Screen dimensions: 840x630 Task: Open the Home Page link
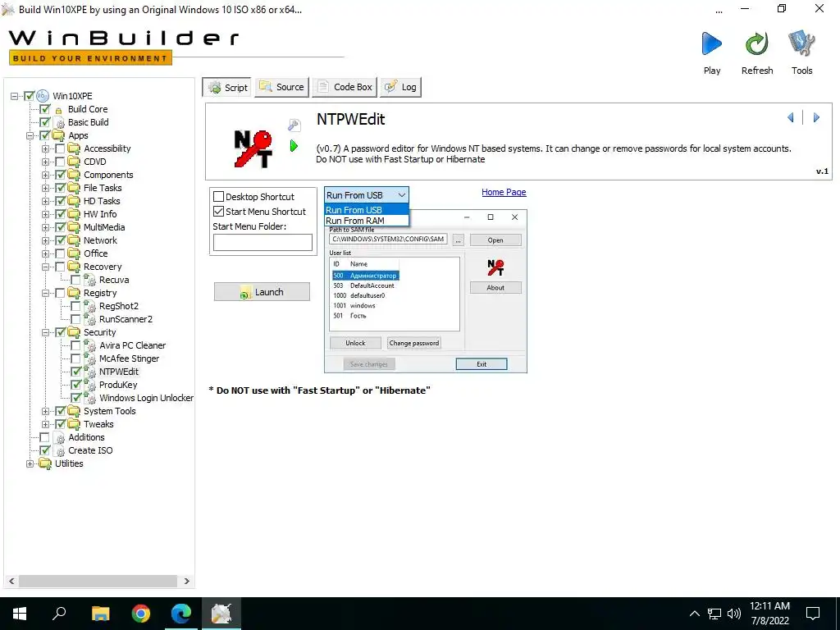[x=504, y=192]
